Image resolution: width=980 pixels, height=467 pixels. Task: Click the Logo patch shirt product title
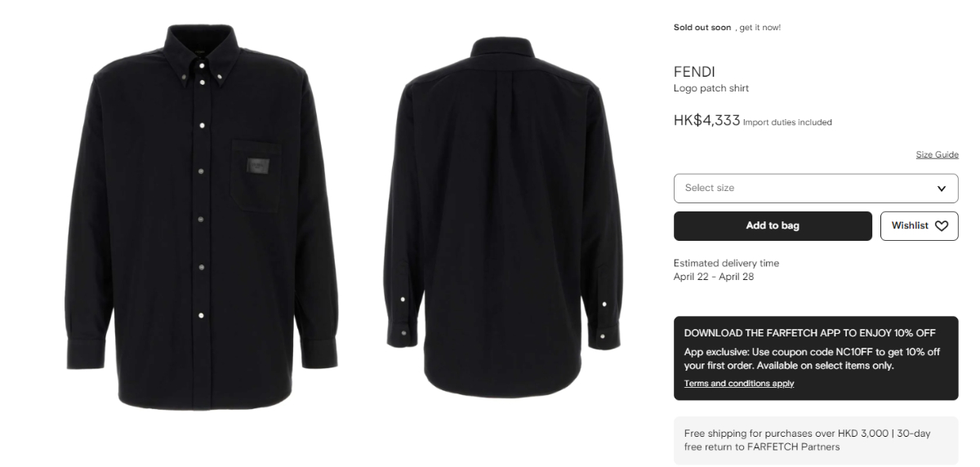tap(711, 88)
